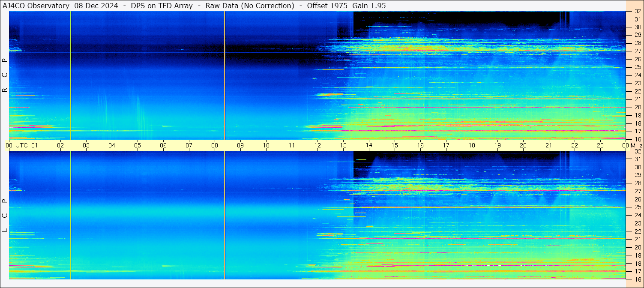The height and width of the screenshot is (288, 644).
Task: Select the Gain 1.95 value
Action: coord(369,6)
